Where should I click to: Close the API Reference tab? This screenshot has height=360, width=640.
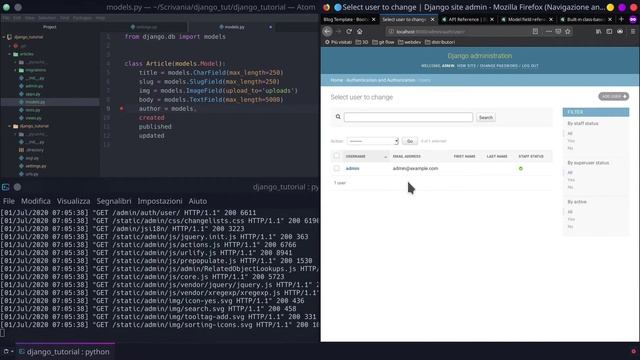tap(492, 19)
